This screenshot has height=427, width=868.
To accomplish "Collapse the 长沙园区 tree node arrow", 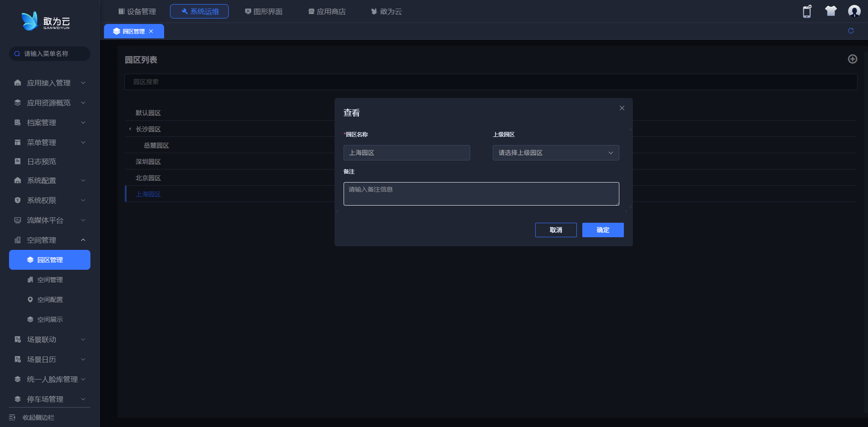I will (130, 129).
